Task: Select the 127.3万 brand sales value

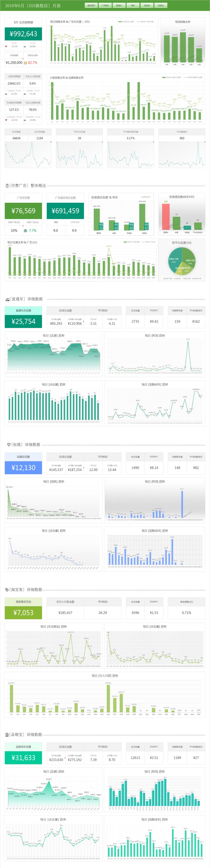Action: (x=14, y=110)
